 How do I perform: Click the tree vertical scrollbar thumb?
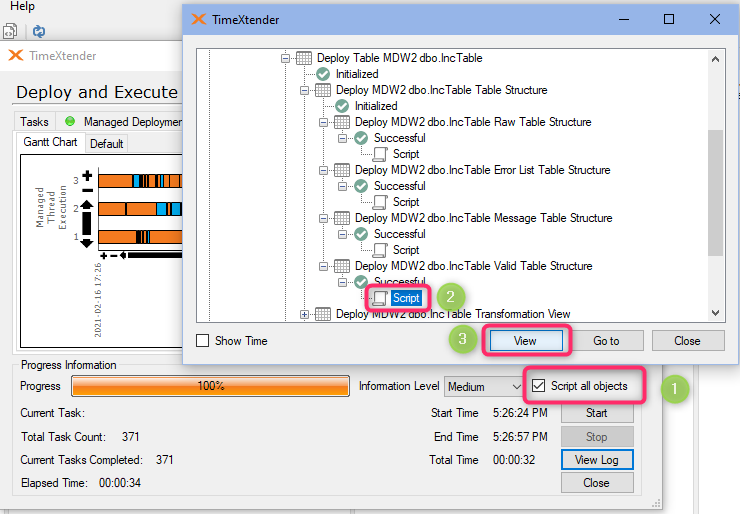tap(715, 193)
